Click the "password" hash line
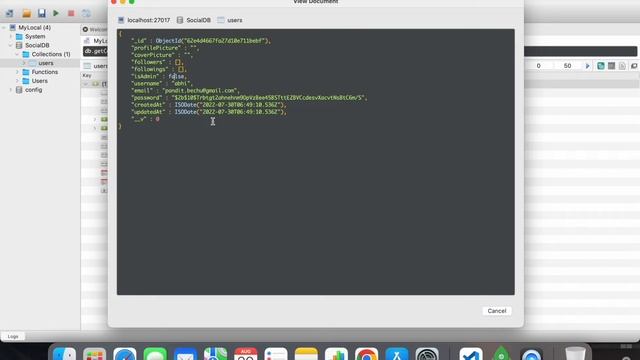Image resolution: width=640 pixels, height=360 pixels. 249,98
